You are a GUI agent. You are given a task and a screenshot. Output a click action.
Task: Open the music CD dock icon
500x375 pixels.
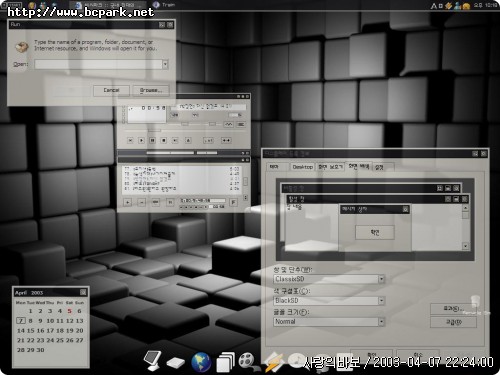pos(296,361)
